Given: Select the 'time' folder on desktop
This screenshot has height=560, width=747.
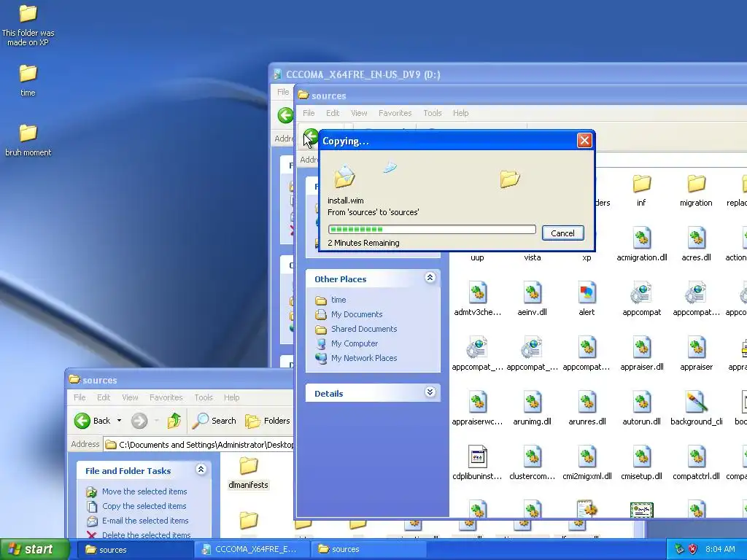Looking at the screenshot, I should point(28,80).
